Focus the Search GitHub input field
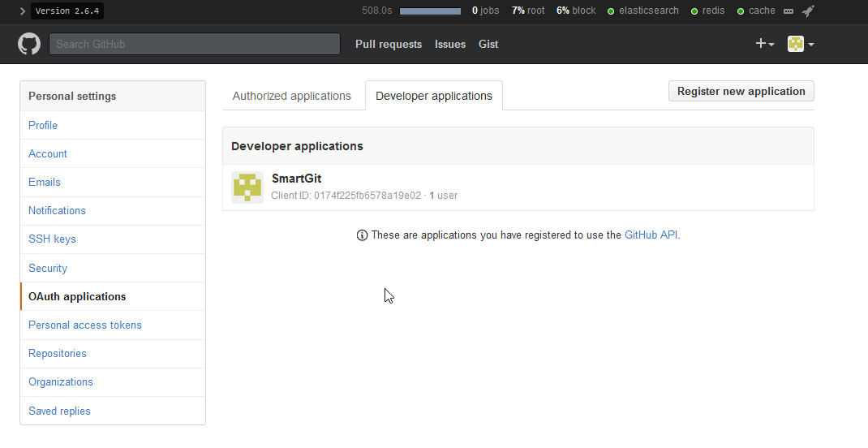This screenshot has height=448, width=868. (x=195, y=44)
